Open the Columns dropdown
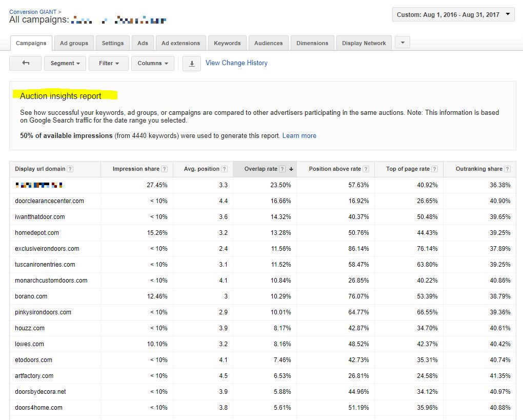523x420 pixels. click(153, 64)
